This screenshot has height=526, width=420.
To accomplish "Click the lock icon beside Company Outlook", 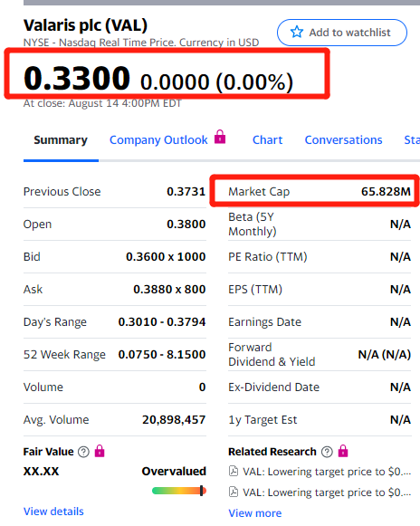I will 220,137.
